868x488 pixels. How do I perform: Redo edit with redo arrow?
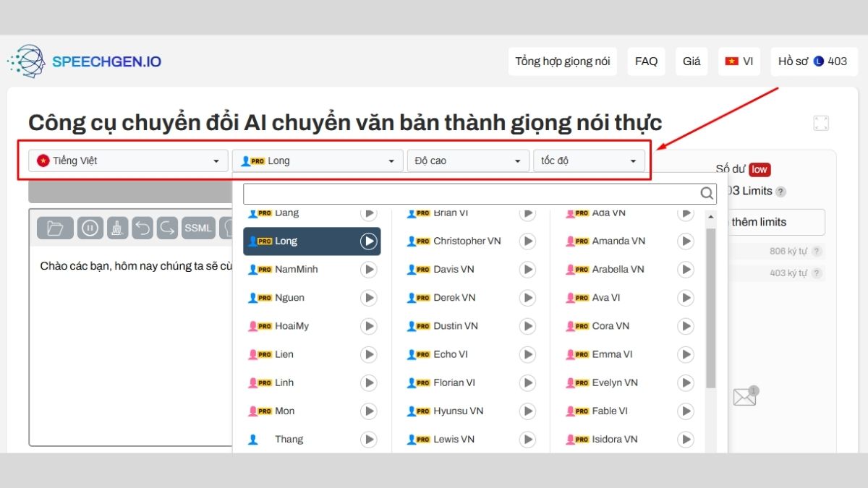(x=167, y=228)
